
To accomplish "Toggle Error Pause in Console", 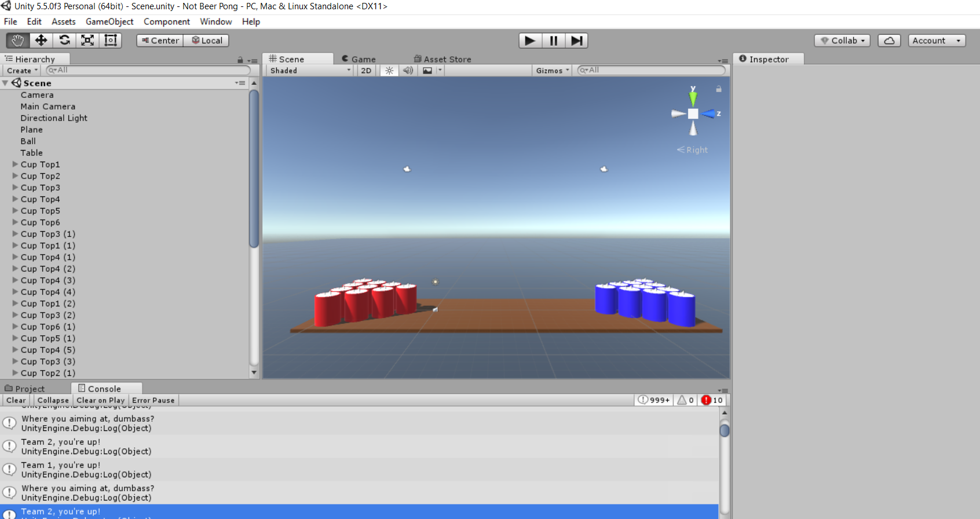I will click(x=153, y=400).
